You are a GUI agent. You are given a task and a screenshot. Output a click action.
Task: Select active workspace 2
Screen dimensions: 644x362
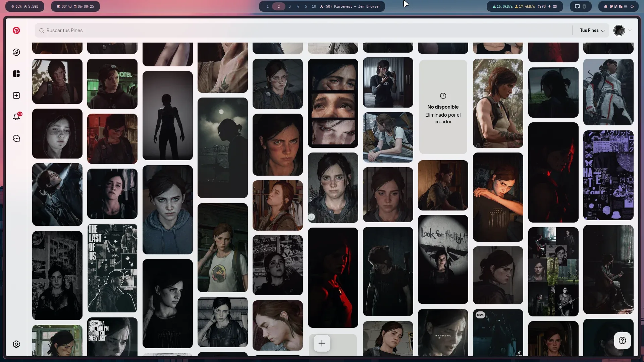278,6
